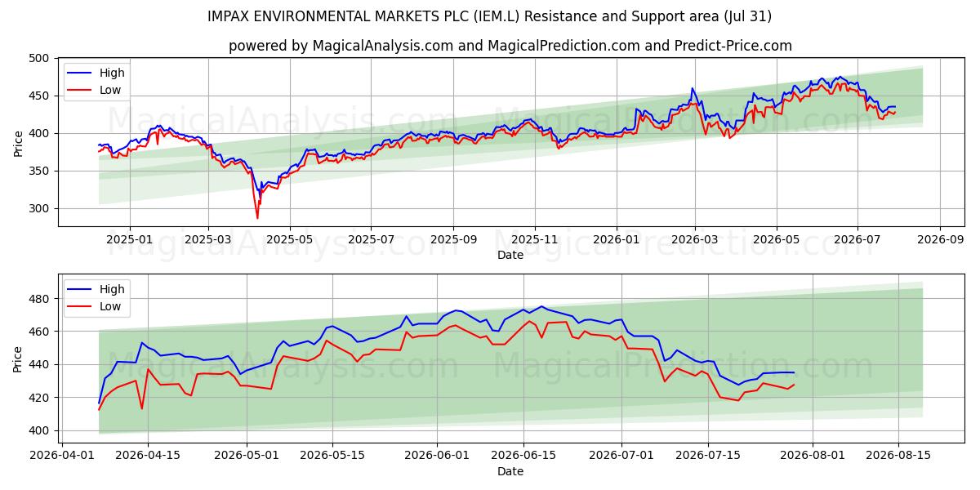Image resolution: width=980 pixels, height=490 pixels.
Task: Click the Date x-axis title of top chart
Action: [x=510, y=256]
